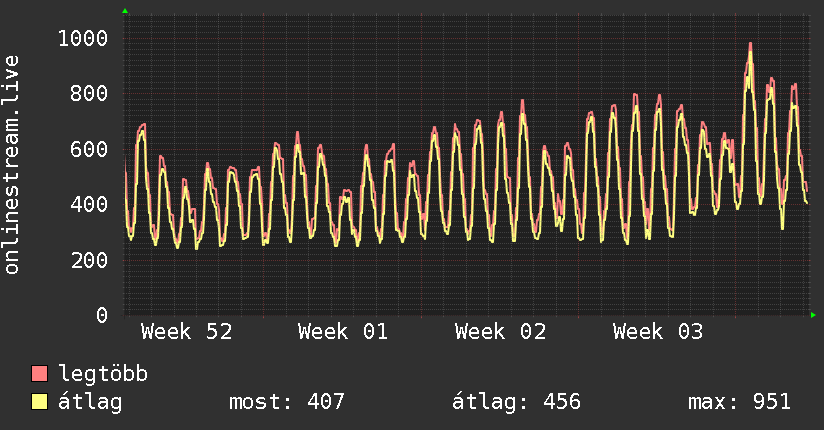824x430 pixels.
Task: Click the '1000' y-axis tick label
Action: point(83,38)
